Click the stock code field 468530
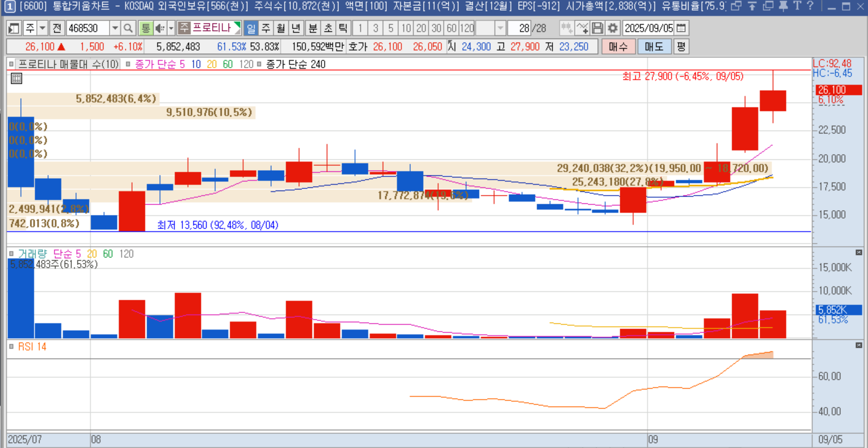This screenshot has width=868, height=448. [x=87, y=28]
